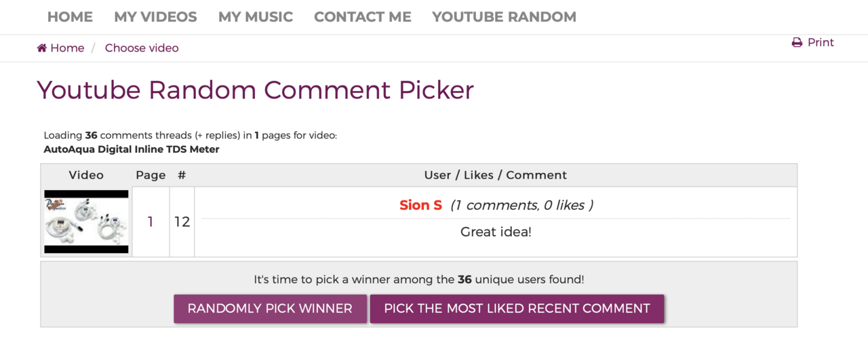Select CONTACT ME in the top navigation

click(362, 17)
